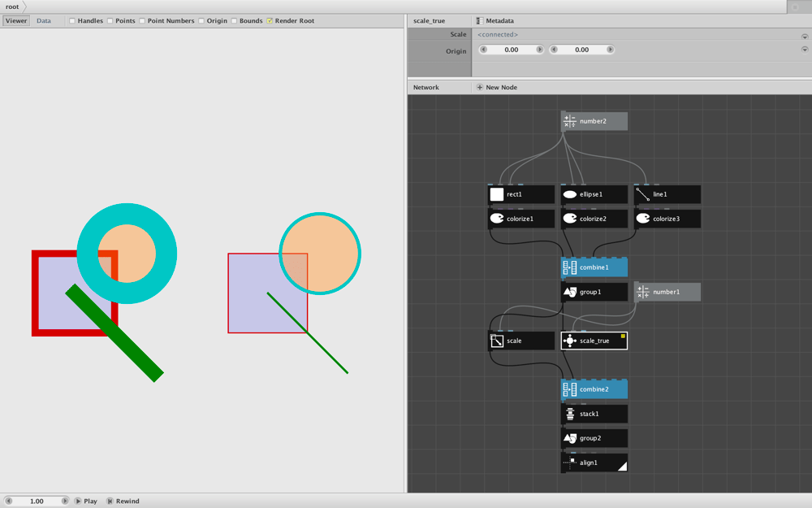
Task: Click the root breadcrumb
Action: click(x=12, y=7)
